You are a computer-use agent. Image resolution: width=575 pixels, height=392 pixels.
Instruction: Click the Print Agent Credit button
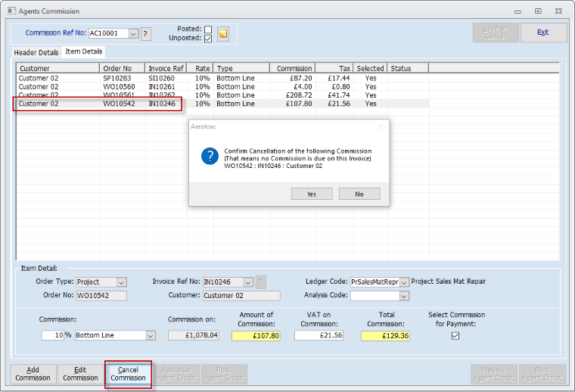pos(542,374)
